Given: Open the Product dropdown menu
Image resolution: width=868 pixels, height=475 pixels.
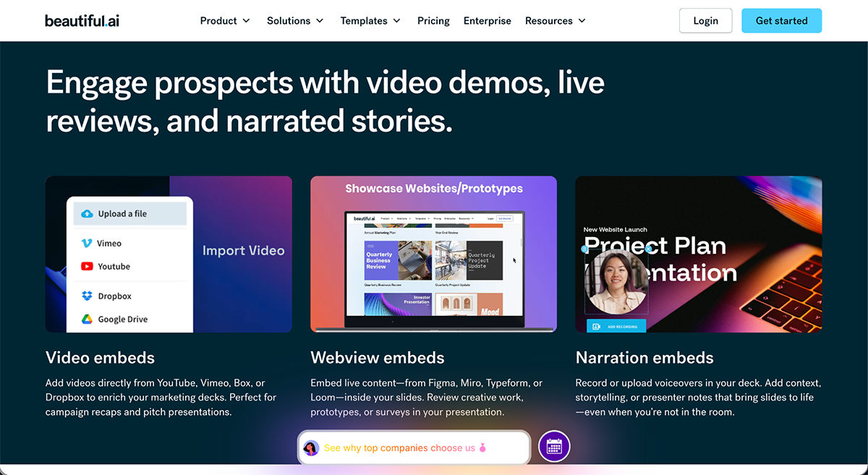Looking at the screenshot, I should coord(225,21).
